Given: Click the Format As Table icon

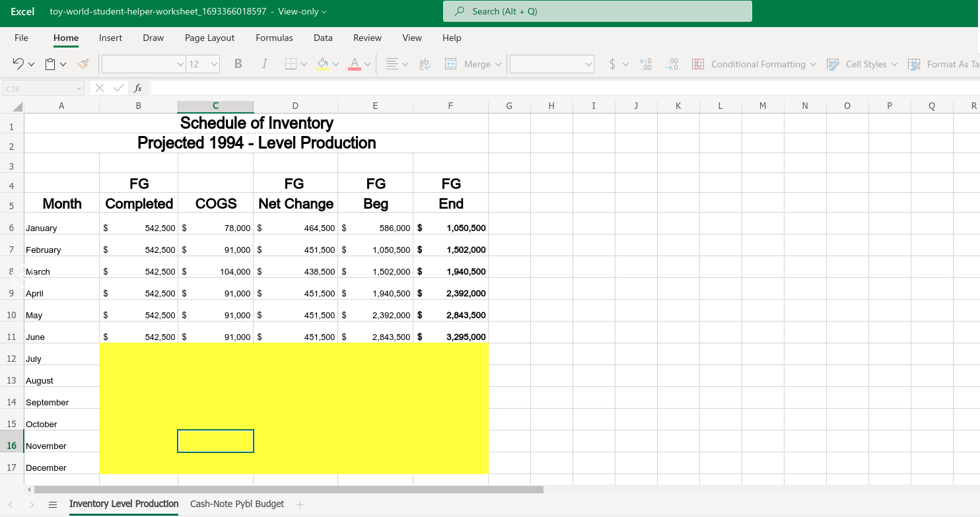Looking at the screenshot, I should 915,64.
